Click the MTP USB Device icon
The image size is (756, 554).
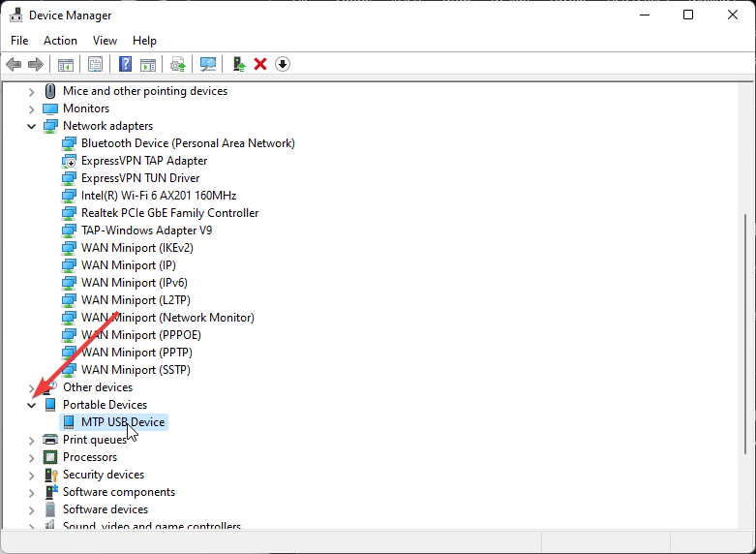click(69, 422)
